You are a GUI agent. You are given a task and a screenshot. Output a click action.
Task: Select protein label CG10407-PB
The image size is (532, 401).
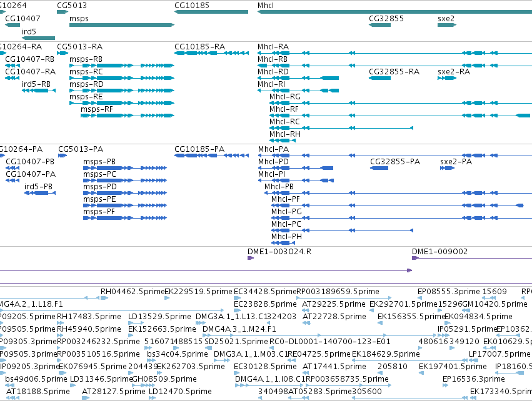coord(30,162)
